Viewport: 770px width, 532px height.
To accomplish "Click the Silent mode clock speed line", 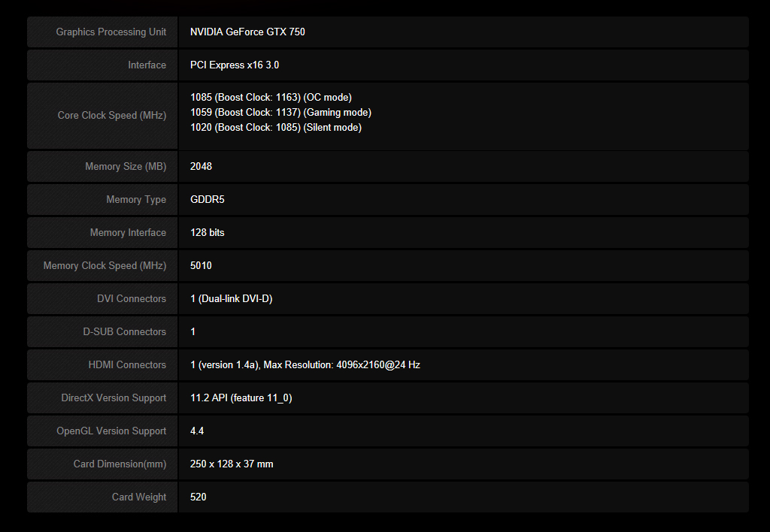I will coord(276,127).
